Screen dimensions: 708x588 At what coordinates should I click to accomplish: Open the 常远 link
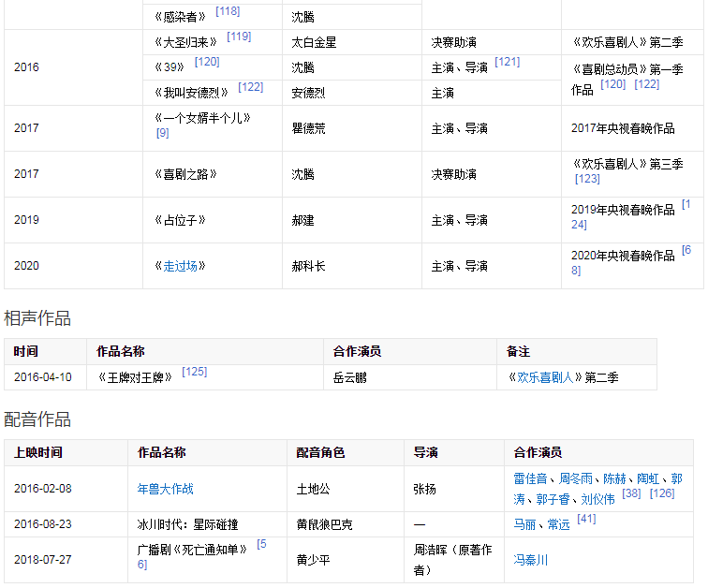(558, 524)
